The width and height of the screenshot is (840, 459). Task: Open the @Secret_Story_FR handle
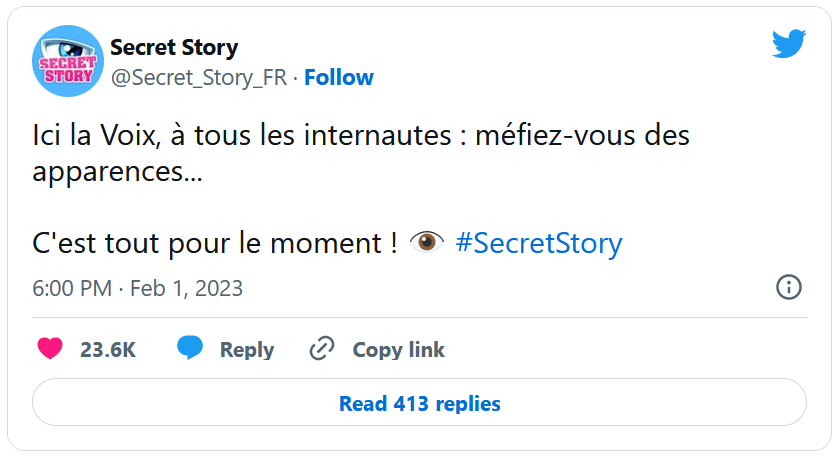click(201, 78)
